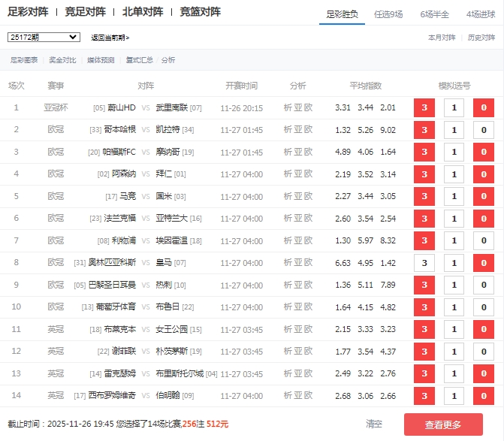Select the 0 pick for 利物浦 vs 埃因霍温
Screen dimensions: 504x441
[x=484, y=241]
